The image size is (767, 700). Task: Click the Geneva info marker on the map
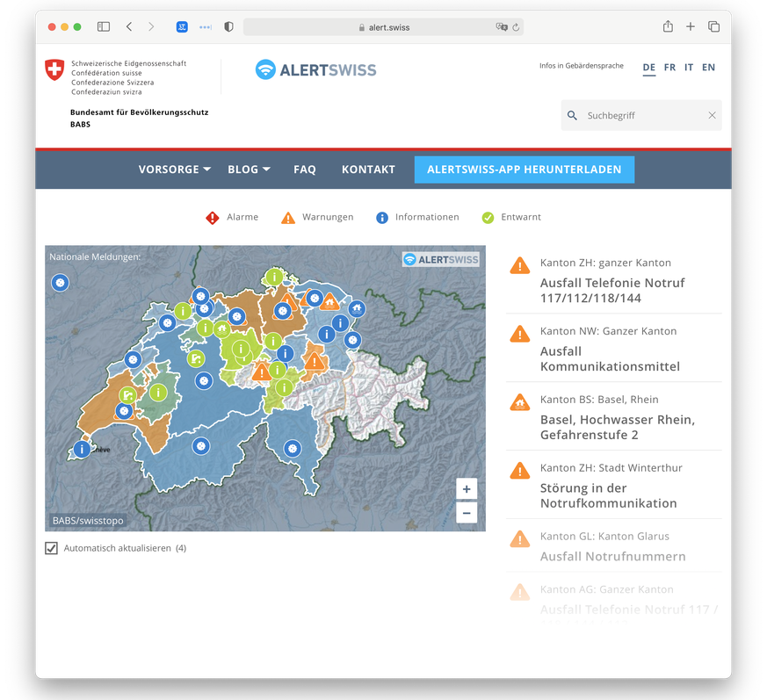(x=82, y=449)
